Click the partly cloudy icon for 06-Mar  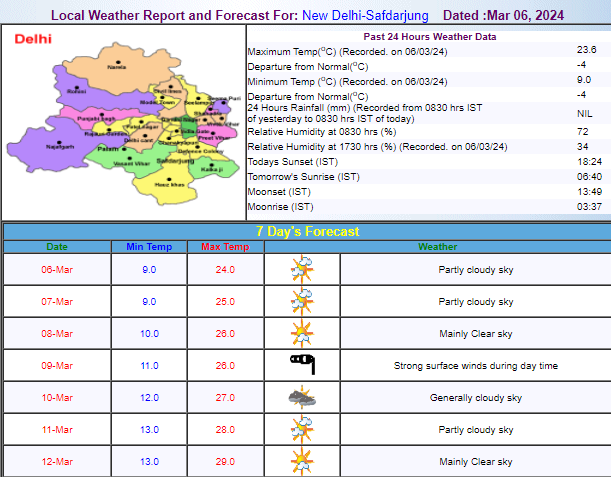coord(301,270)
